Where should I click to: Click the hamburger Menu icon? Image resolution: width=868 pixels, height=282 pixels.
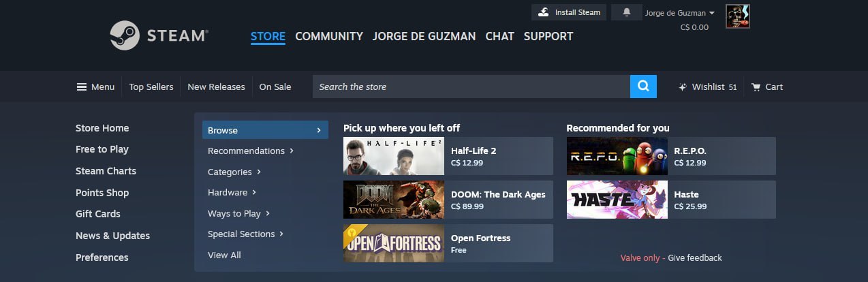pyautogui.click(x=82, y=87)
